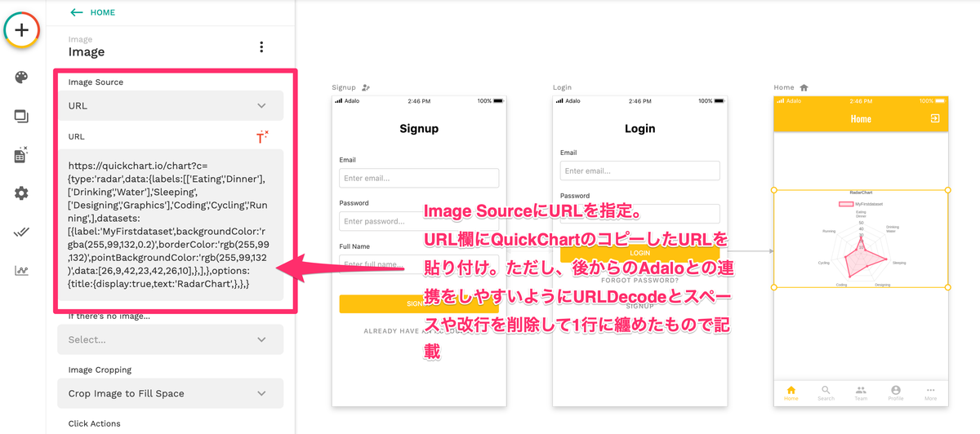Click the Home title in yellow app bar

click(861, 119)
